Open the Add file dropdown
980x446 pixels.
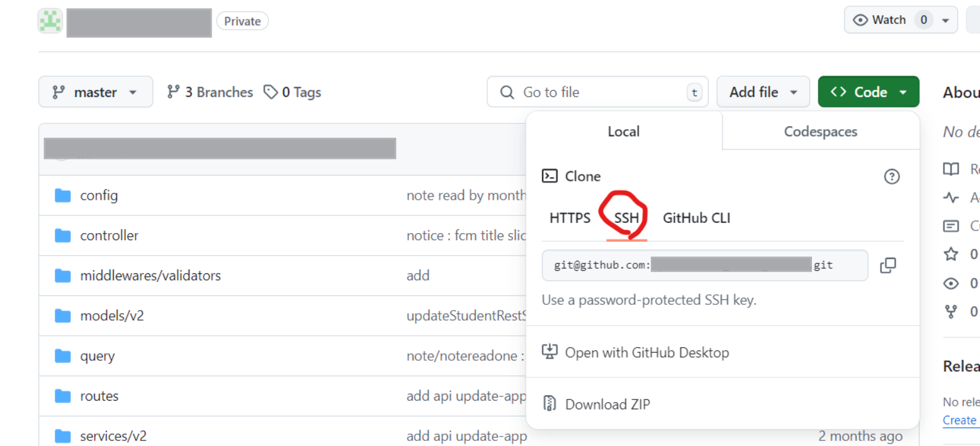tap(763, 92)
